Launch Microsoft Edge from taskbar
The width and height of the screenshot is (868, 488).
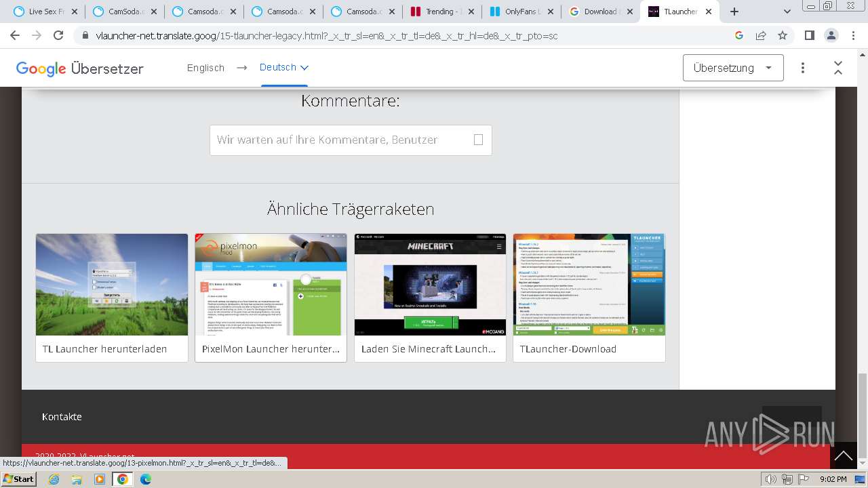click(x=146, y=479)
